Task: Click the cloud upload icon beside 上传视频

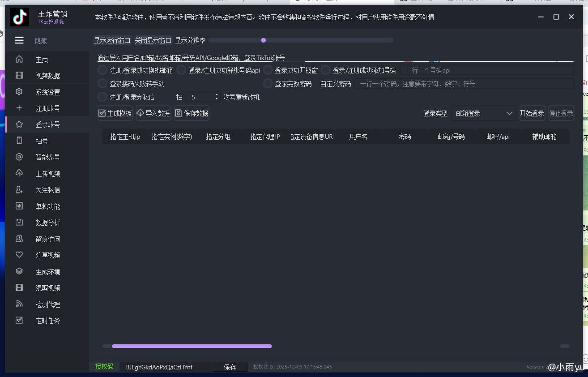Action: [19, 173]
